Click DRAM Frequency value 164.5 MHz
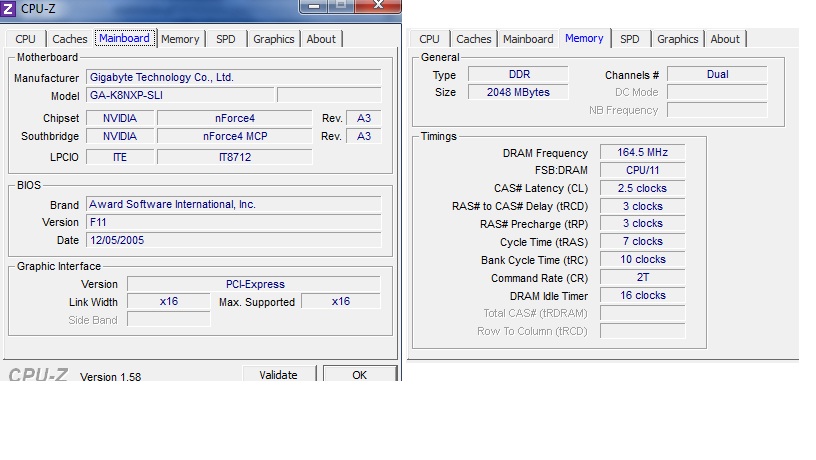816x460 pixels. click(x=643, y=152)
